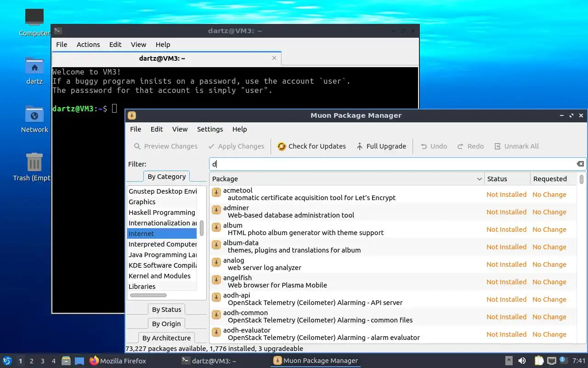Open the dartz home folder desktop icon

[34, 71]
